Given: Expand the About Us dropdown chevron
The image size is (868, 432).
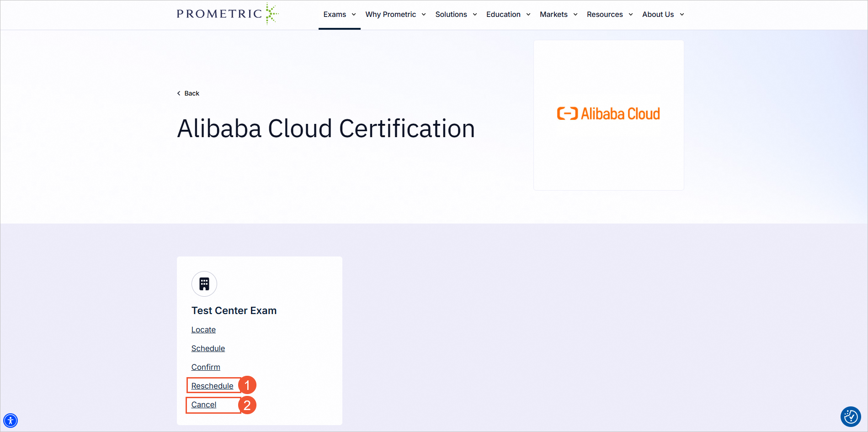Looking at the screenshot, I should (682, 15).
